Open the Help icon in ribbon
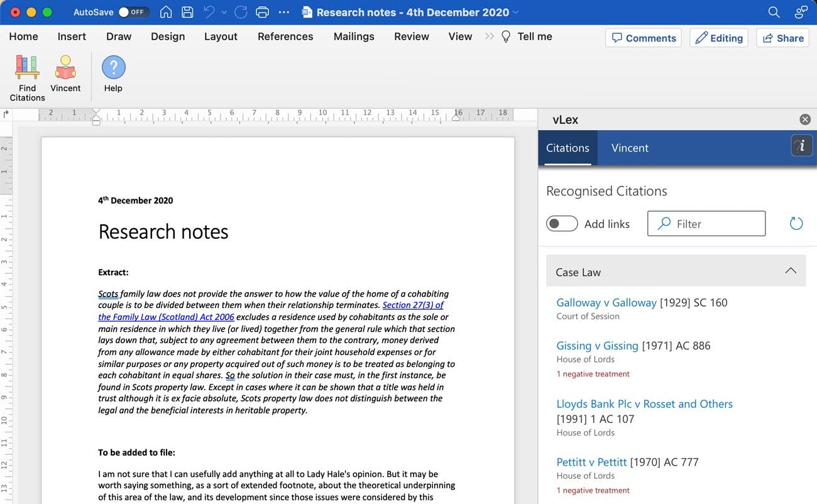This screenshot has height=504, width=817. tap(113, 74)
